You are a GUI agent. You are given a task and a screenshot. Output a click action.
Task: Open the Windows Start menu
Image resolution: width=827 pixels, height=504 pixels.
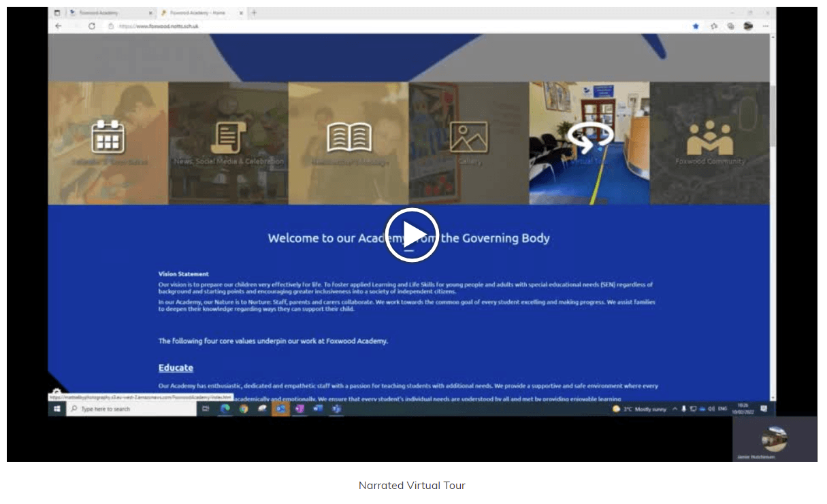57,409
